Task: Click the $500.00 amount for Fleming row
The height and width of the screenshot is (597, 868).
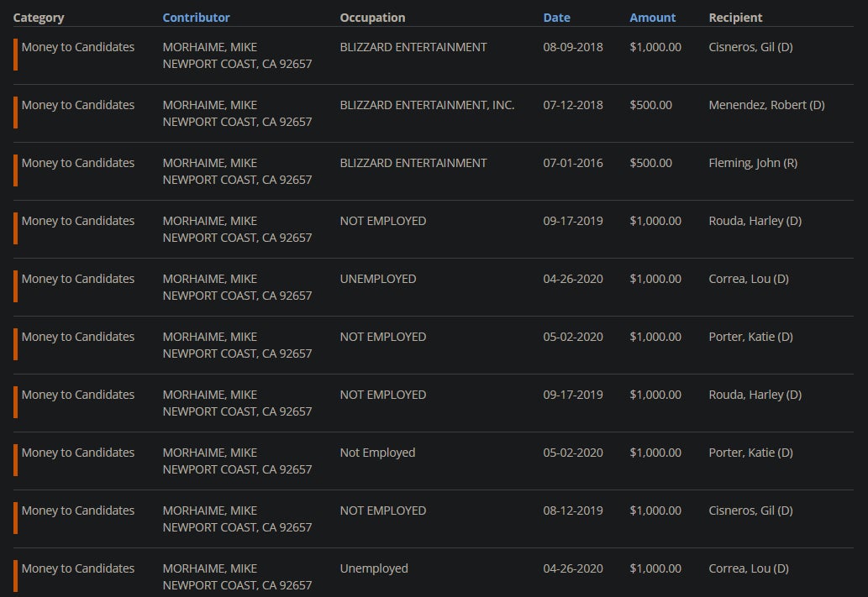Action: 650,163
